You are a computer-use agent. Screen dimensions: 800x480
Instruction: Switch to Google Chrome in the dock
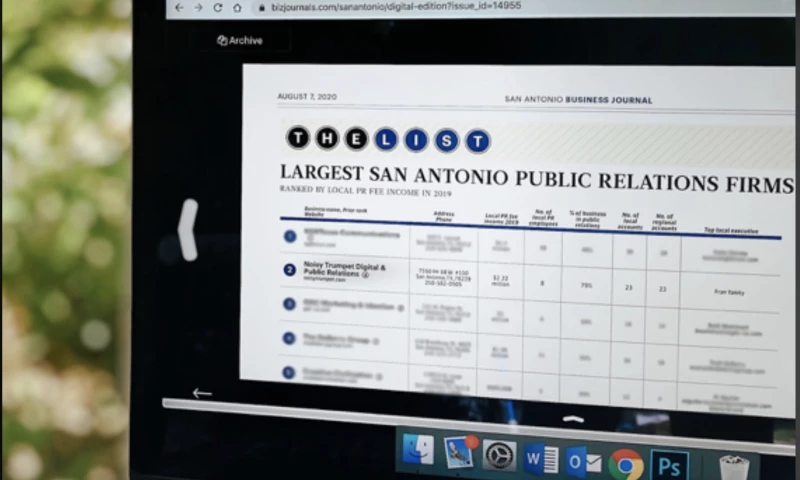point(626,463)
